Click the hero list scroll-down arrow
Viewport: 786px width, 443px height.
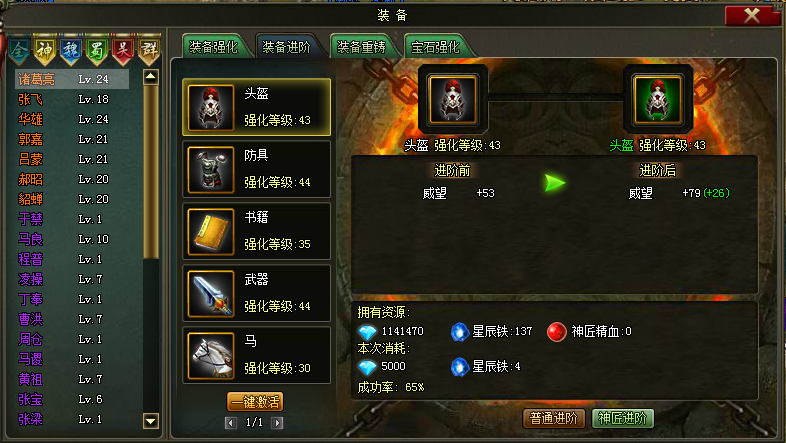151,421
